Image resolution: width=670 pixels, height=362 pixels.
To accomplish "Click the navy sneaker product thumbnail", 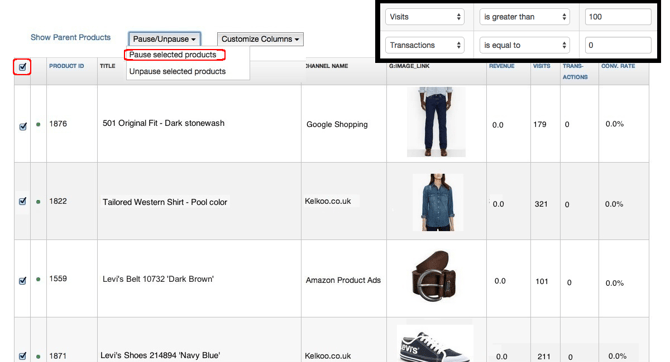I will click(435, 344).
